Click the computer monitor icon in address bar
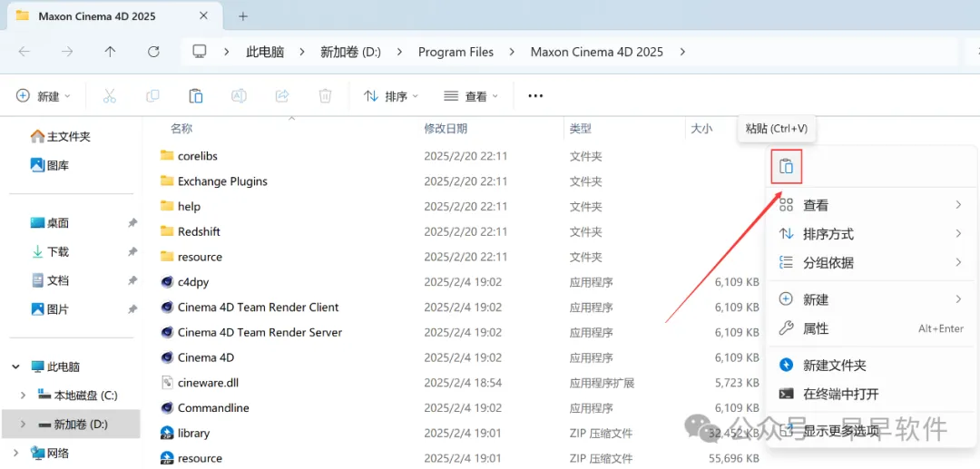980x469 pixels. click(200, 52)
